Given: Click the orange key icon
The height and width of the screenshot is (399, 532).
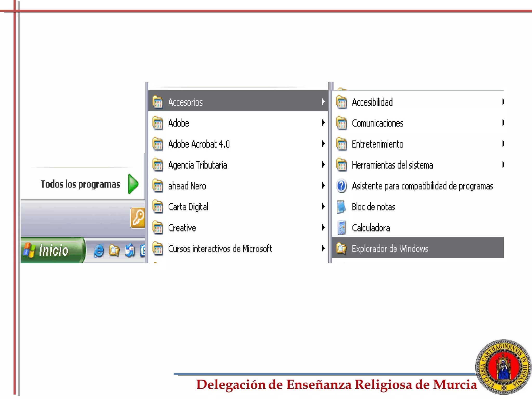Looking at the screenshot, I should coord(138,218).
